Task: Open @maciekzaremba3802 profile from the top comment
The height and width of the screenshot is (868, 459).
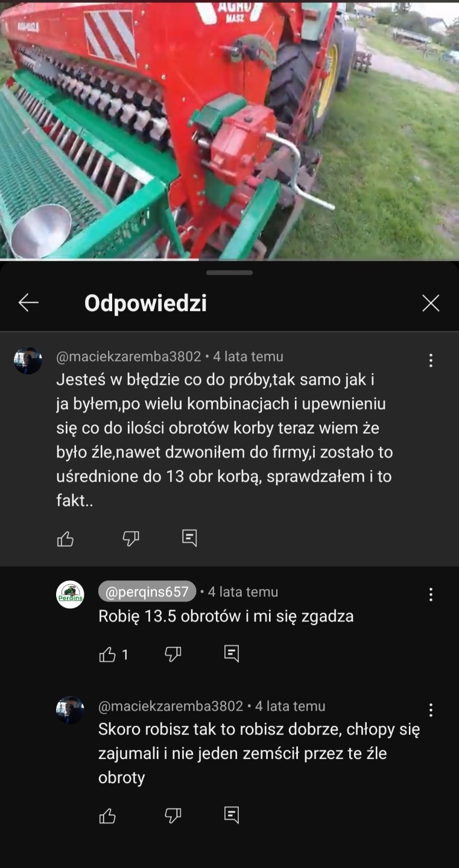Action: [128, 357]
